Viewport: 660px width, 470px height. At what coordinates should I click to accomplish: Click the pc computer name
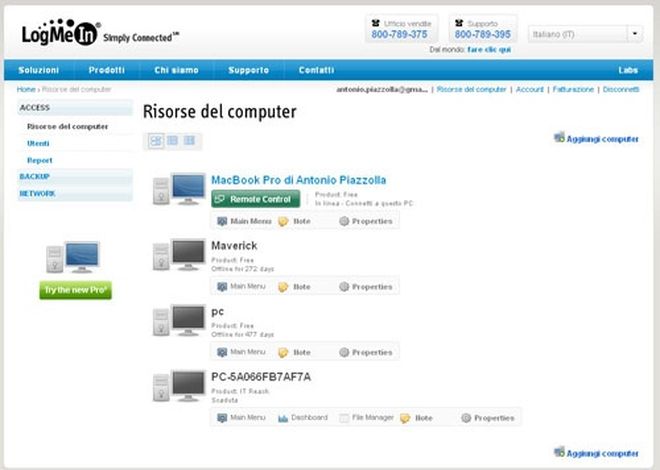coord(218,312)
